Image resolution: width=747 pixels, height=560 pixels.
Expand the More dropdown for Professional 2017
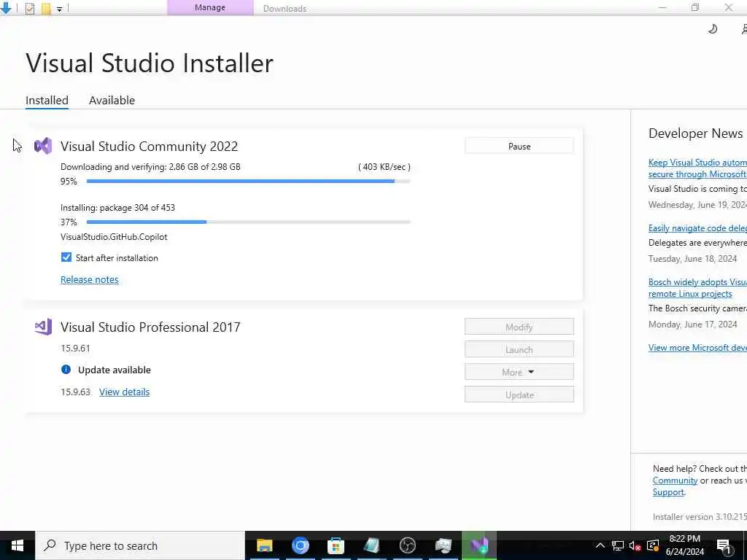point(519,372)
